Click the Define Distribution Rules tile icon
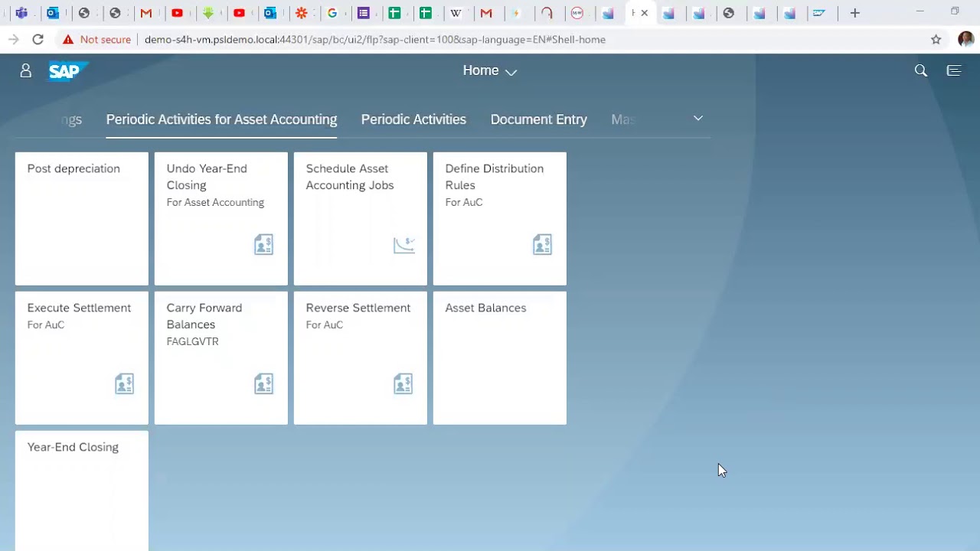 point(542,244)
